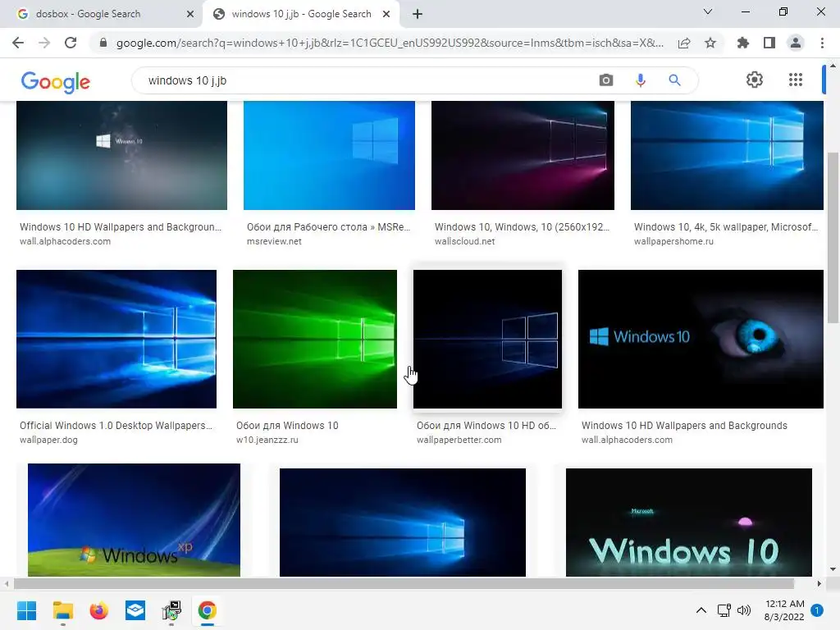Open File Explorer from taskbar

(62, 610)
